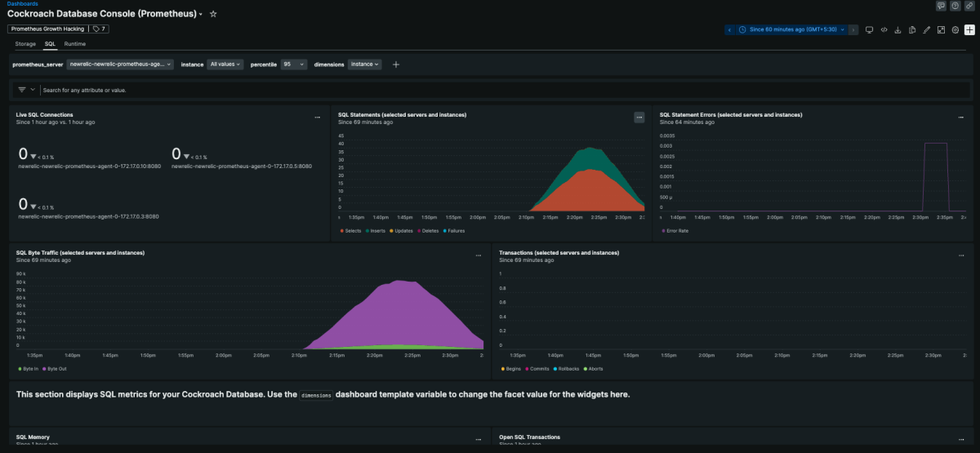Go to the Dashboards breadcrumb link

coord(22,3)
